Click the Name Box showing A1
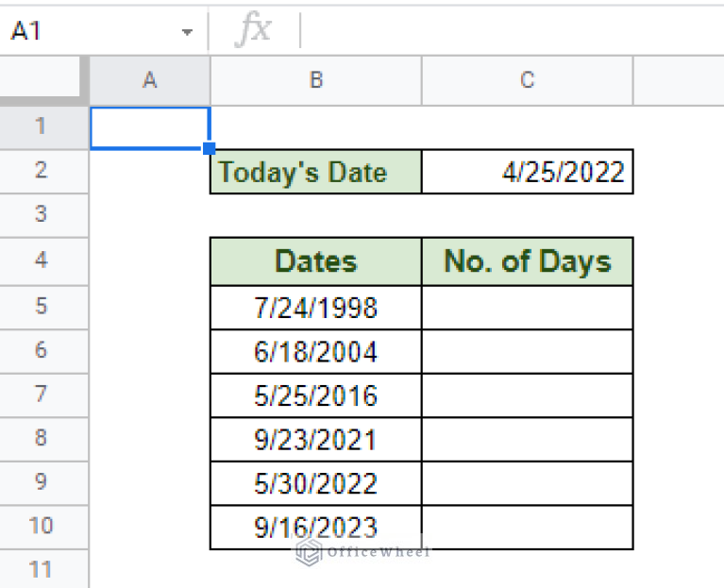 click(85, 31)
